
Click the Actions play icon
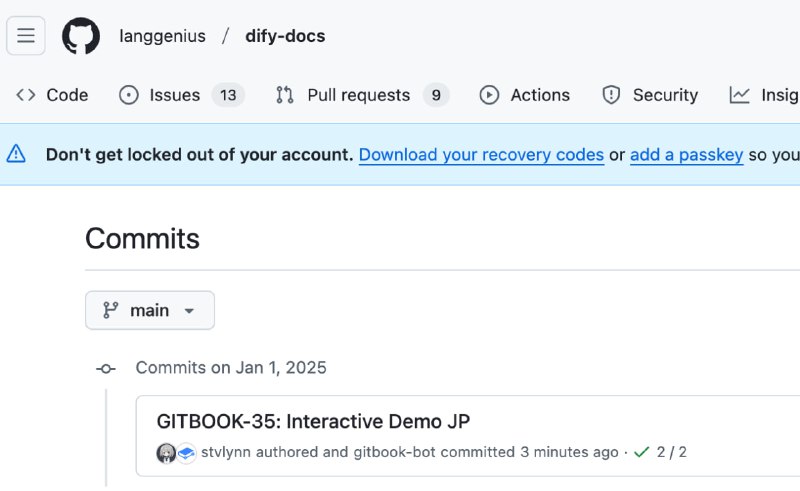489,95
